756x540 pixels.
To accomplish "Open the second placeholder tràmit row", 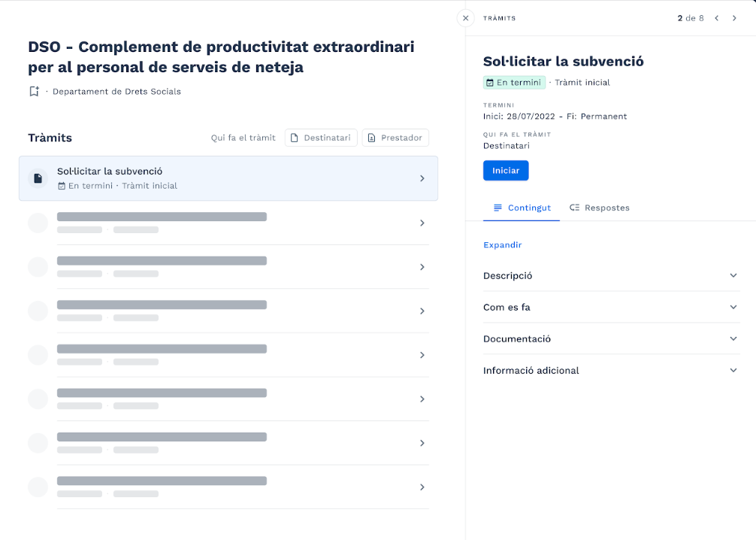I will (x=225, y=267).
